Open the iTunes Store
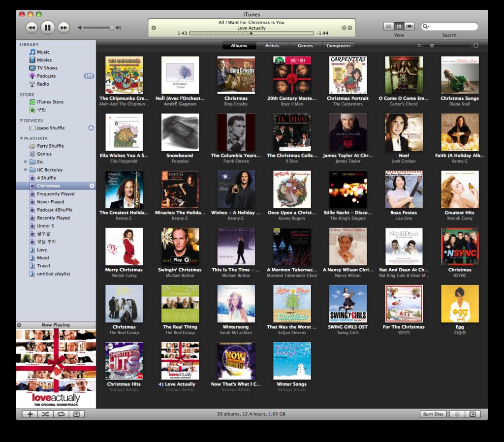This screenshot has width=504, height=442. [x=50, y=102]
